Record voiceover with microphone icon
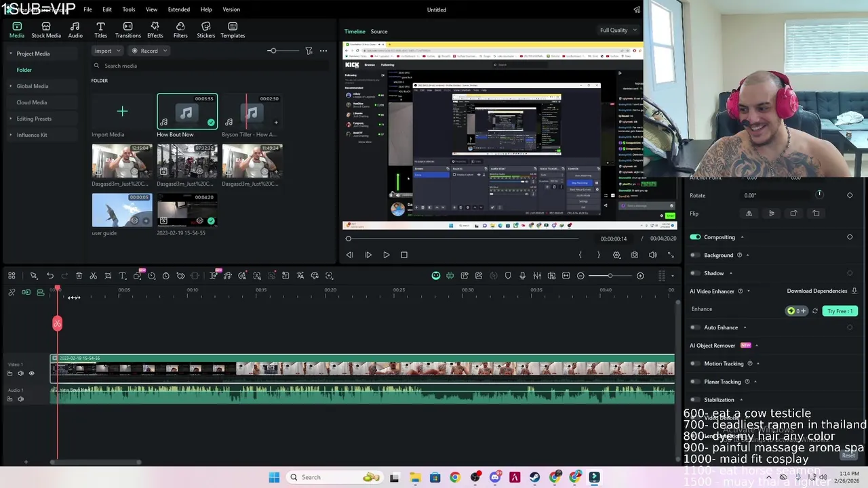The height and width of the screenshot is (488, 868). click(522, 276)
